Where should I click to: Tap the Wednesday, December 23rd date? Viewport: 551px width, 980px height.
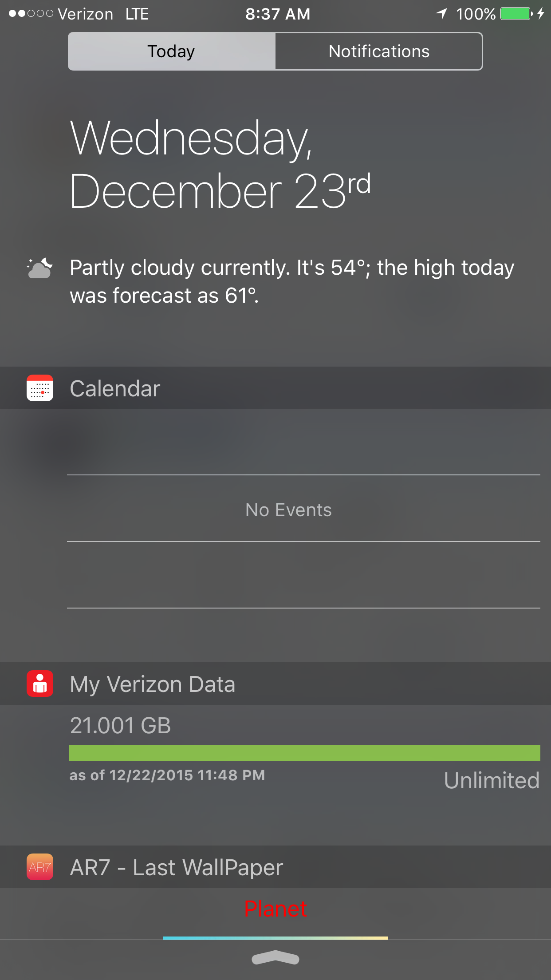coord(220,164)
